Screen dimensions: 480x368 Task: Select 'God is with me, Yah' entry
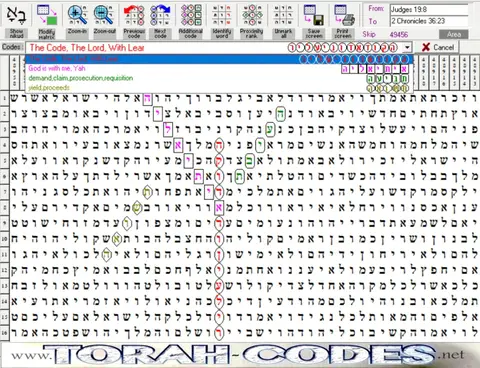[x=219, y=69]
